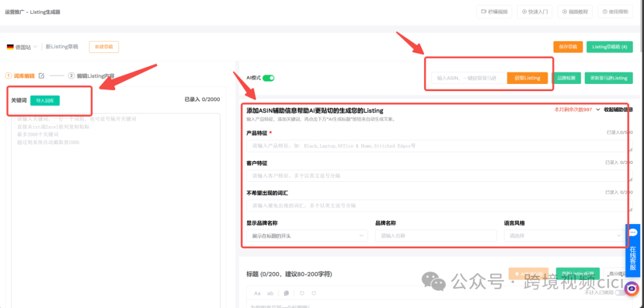Toggle the 不计入已使用 switch

coord(620,293)
